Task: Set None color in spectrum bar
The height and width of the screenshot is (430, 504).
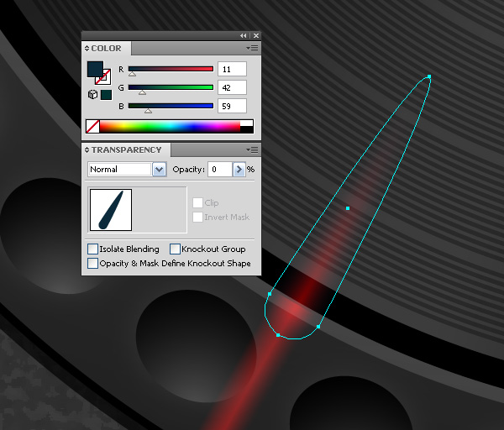Action: pyautogui.click(x=92, y=126)
